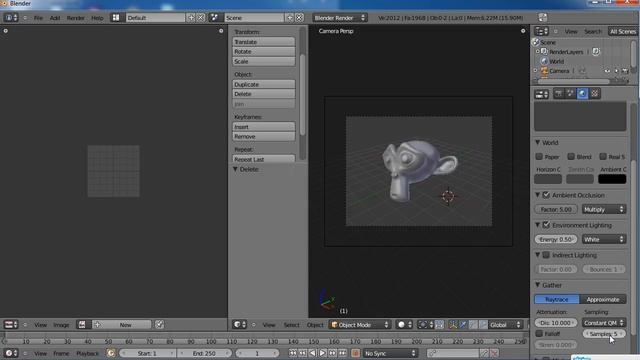The width and height of the screenshot is (640, 360).
Task: Enable the Falloff checkbox
Action: click(x=539, y=333)
